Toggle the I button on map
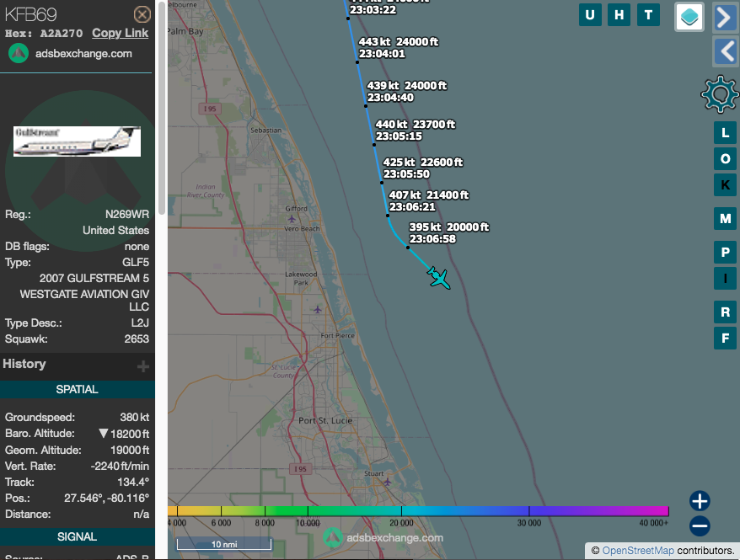The height and width of the screenshot is (560, 740). tap(725, 278)
